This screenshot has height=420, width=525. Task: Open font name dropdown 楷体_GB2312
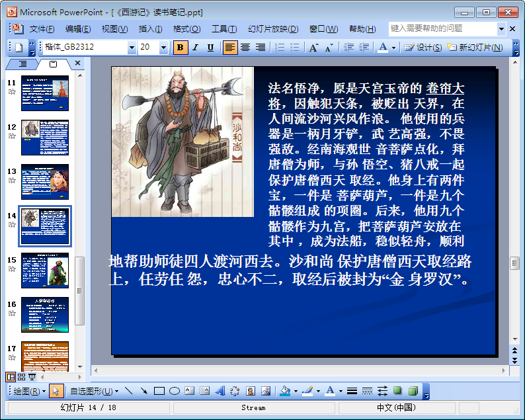[x=132, y=48]
